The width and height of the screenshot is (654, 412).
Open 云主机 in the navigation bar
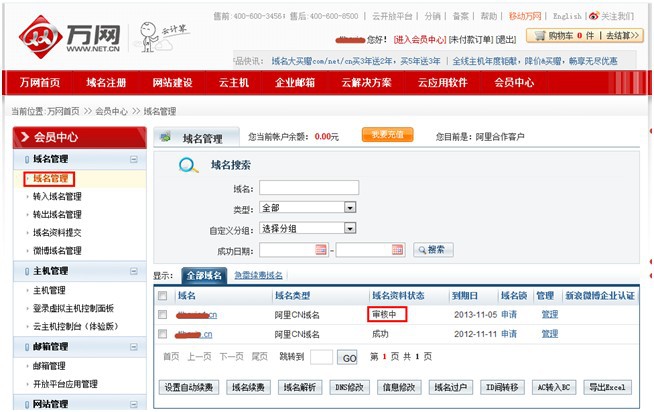tap(234, 83)
